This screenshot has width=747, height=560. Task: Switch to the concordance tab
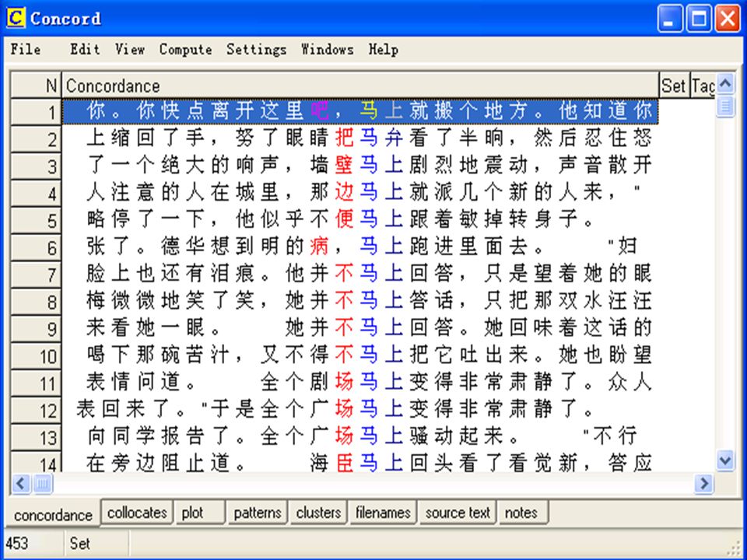pos(53,514)
